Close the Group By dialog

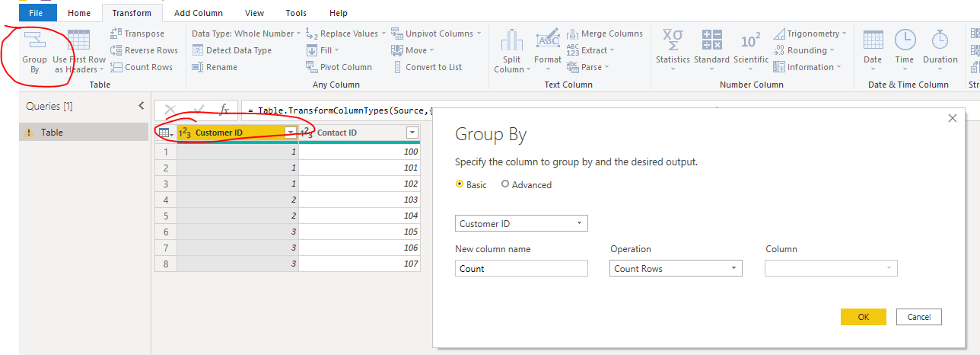952,118
